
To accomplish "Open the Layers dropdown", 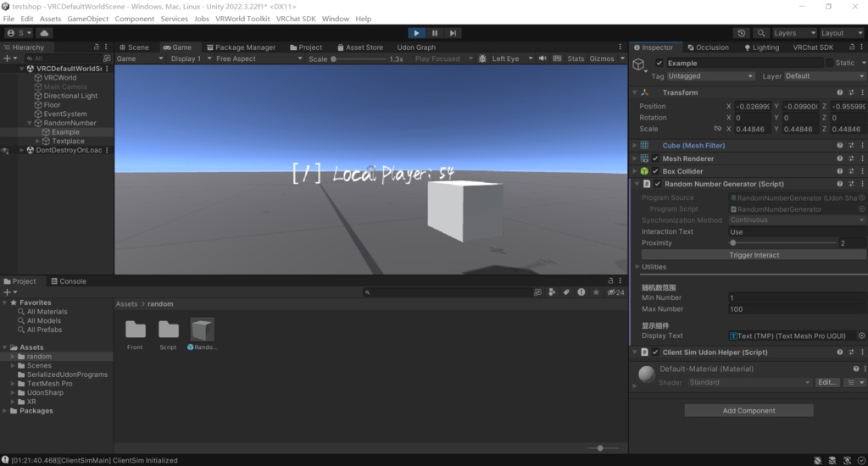I will 794,33.
